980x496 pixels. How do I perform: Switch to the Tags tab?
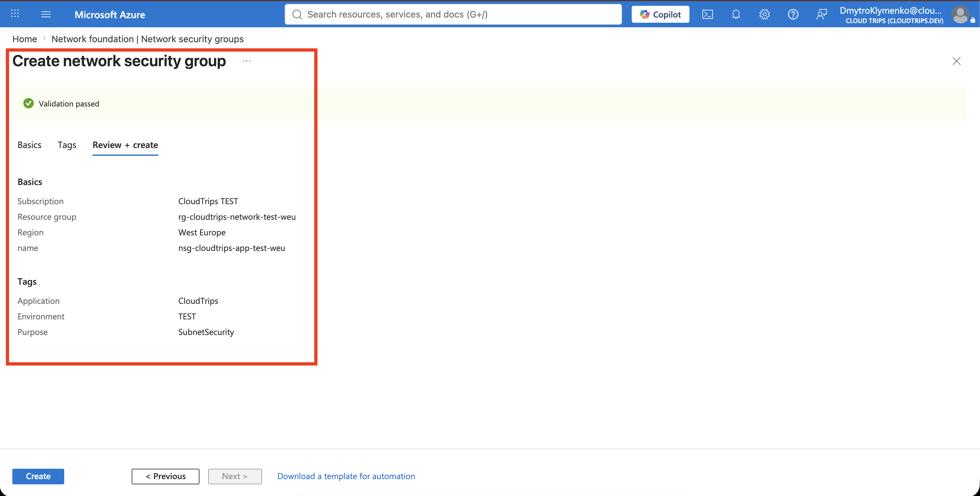(x=67, y=145)
